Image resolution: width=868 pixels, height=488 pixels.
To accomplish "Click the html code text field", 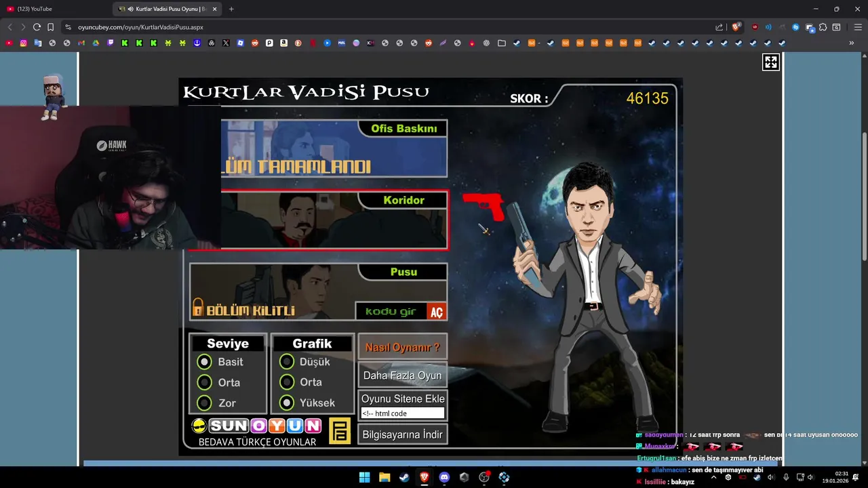I will click(x=402, y=413).
